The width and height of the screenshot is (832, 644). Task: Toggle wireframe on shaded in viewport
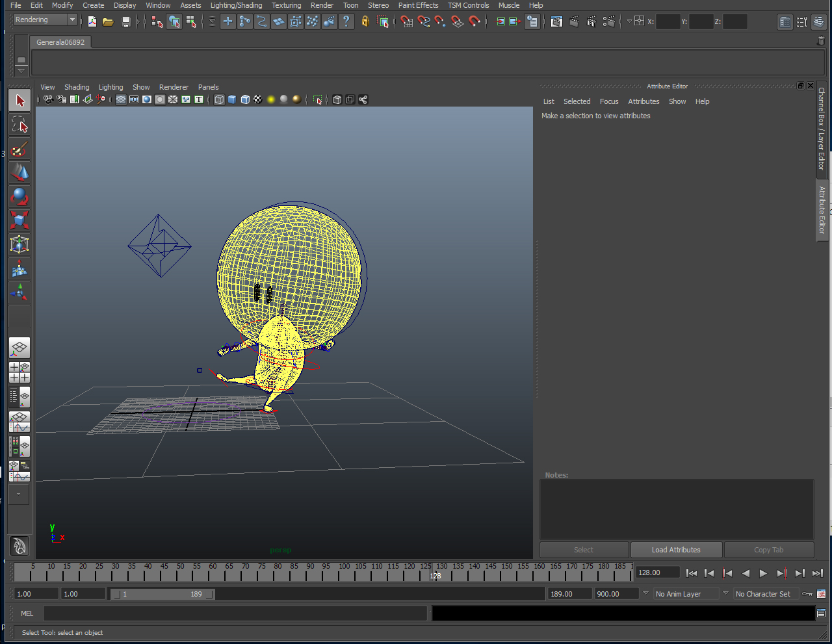pyautogui.click(x=245, y=99)
